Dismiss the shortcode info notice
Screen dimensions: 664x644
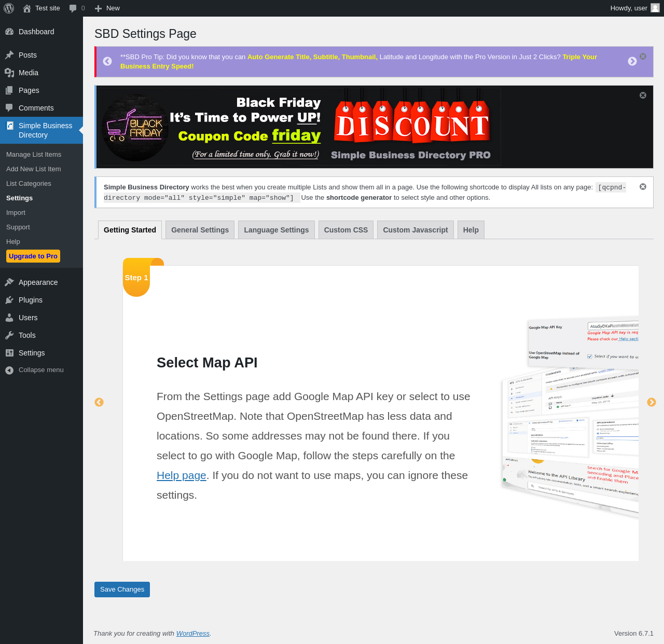click(643, 187)
